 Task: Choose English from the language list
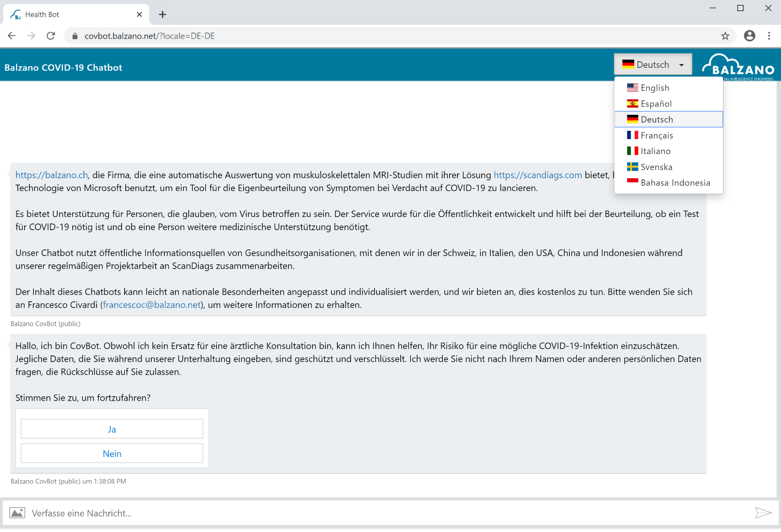click(668, 88)
